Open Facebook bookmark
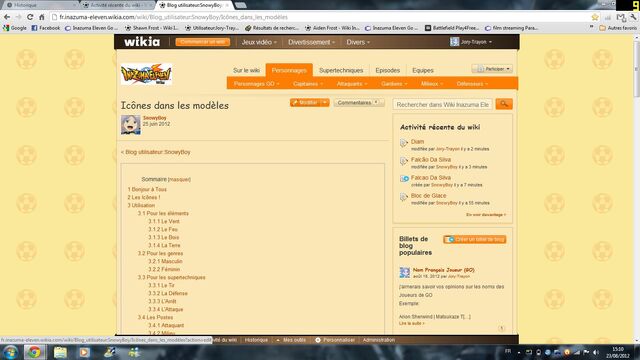 46,28
